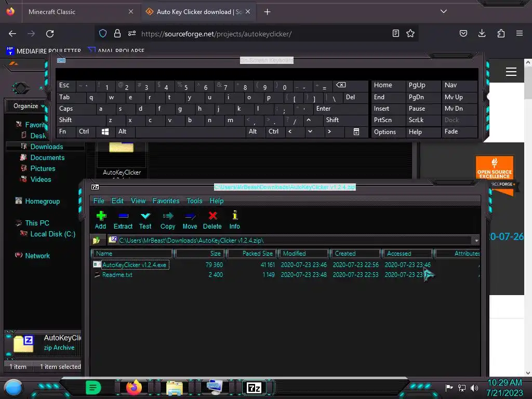Sort 7-Zip list by Size column

coord(200,254)
